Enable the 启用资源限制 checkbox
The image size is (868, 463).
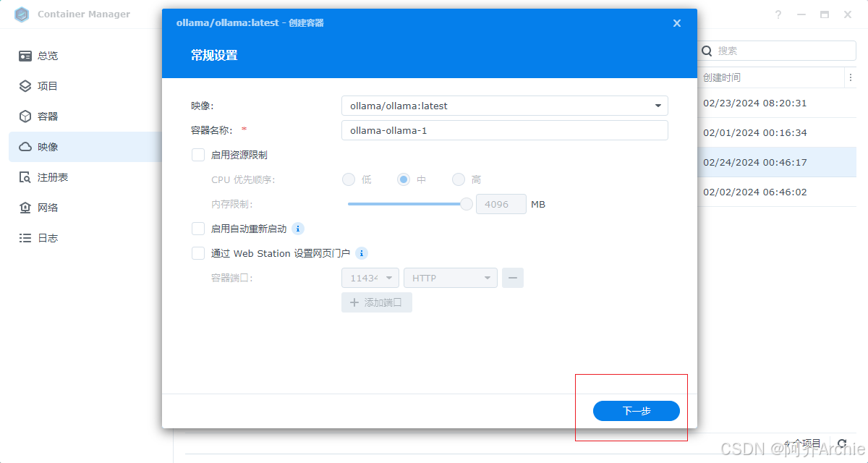pyautogui.click(x=198, y=154)
